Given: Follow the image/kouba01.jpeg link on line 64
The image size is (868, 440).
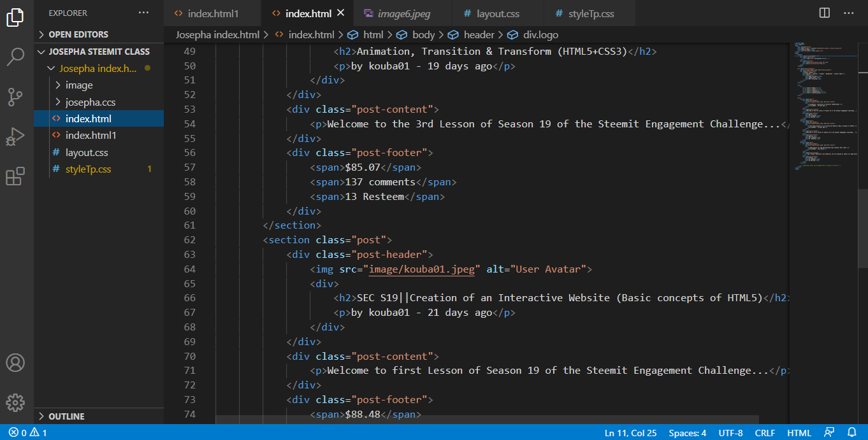Looking at the screenshot, I should pyautogui.click(x=422, y=269).
